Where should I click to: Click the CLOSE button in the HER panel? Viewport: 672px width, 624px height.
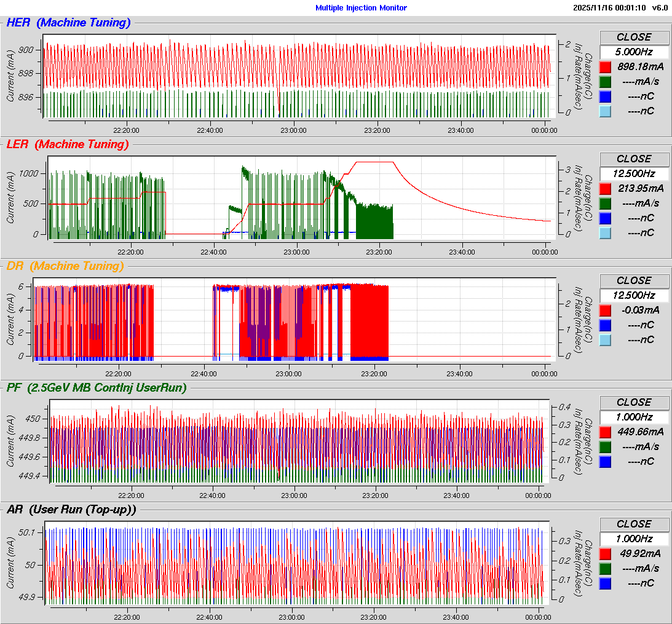(634, 37)
